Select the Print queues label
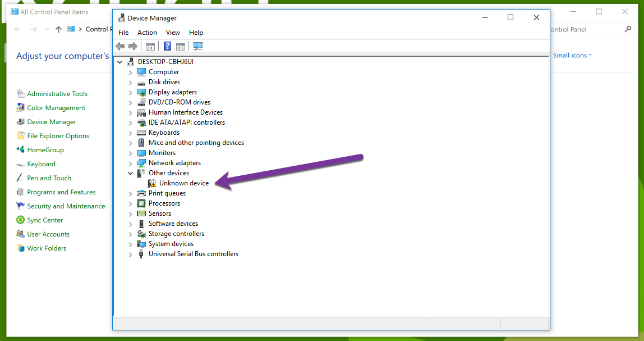This screenshot has width=644, height=341. click(167, 193)
